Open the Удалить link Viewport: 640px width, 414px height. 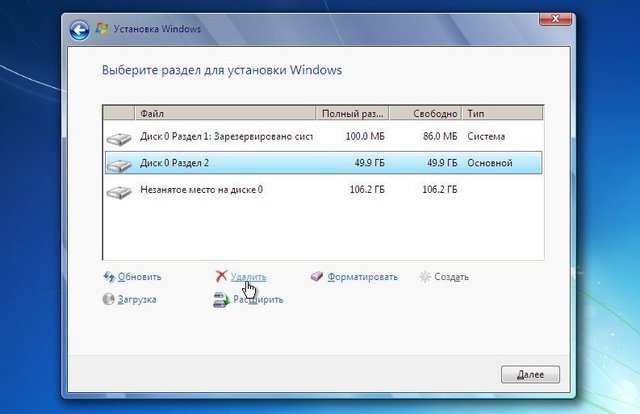[248, 277]
